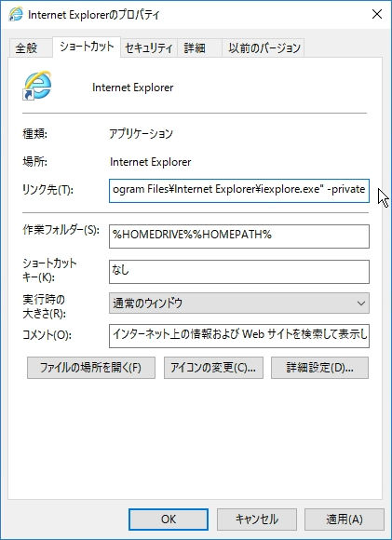This screenshot has height=540, width=392.
Task: Click the ショートカットキー(K): label
Action: (49, 270)
